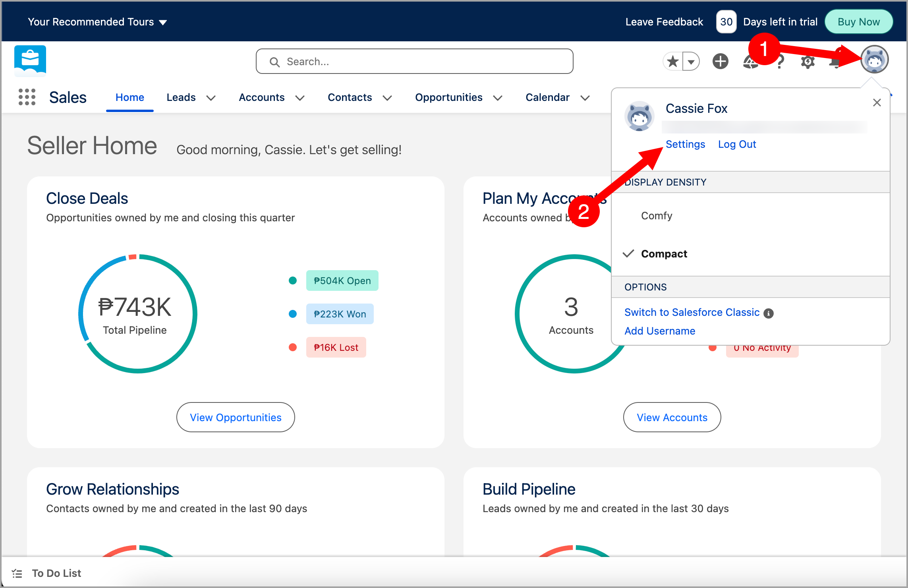Open Settings from profile panel
The image size is (908, 588).
tap(685, 144)
